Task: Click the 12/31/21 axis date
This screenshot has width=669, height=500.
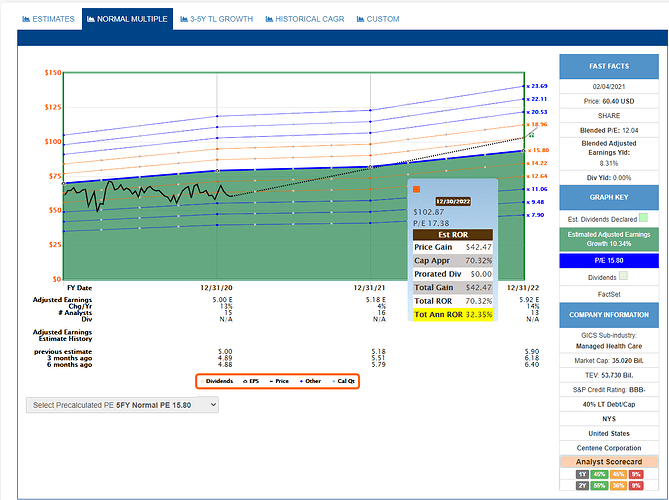Action: tap(369, 288)
